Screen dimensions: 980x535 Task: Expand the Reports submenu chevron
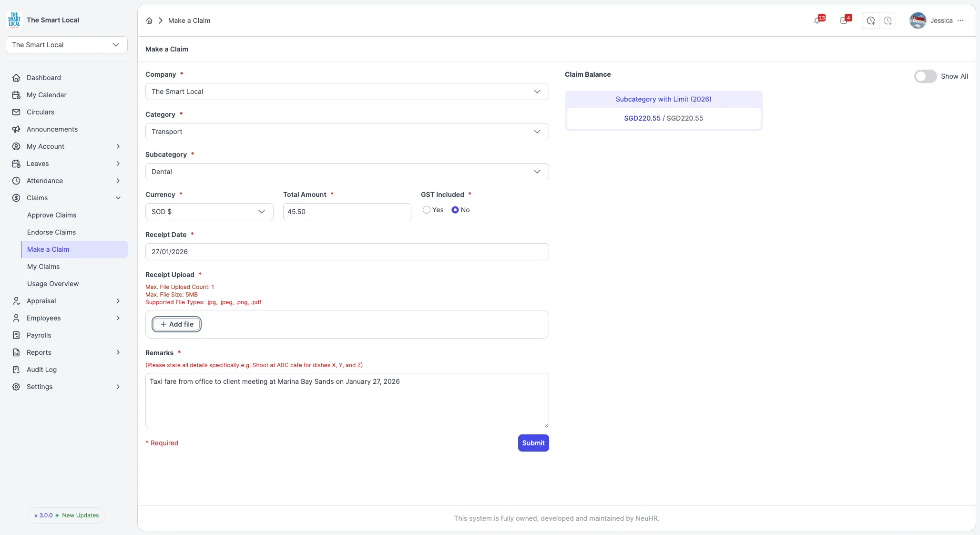pos(118,352)
